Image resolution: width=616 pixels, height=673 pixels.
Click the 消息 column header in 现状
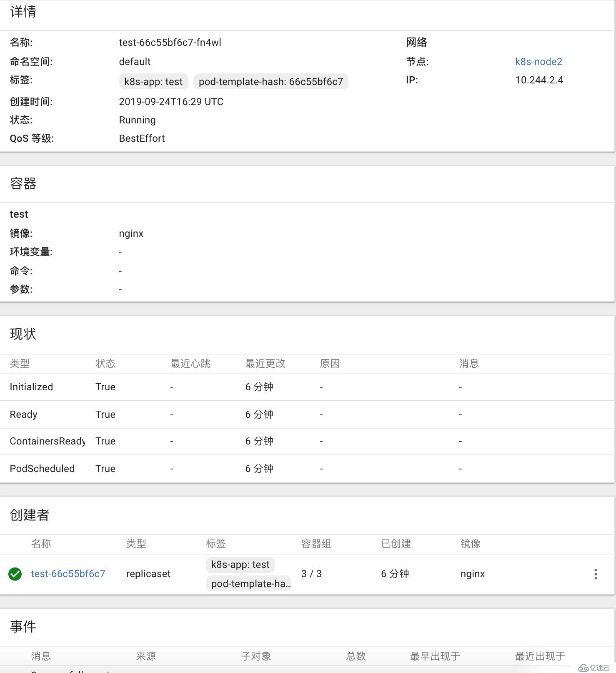[x=469, y=364]
